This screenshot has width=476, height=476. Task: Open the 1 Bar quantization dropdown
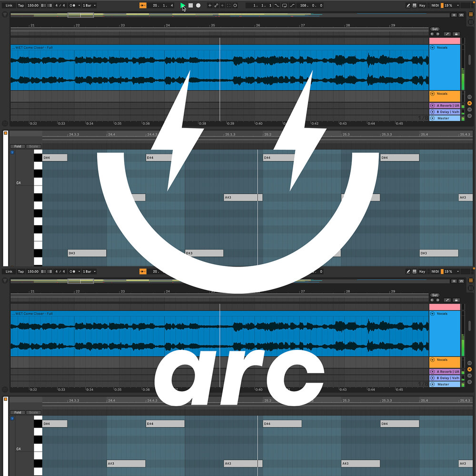click(89, 5)
